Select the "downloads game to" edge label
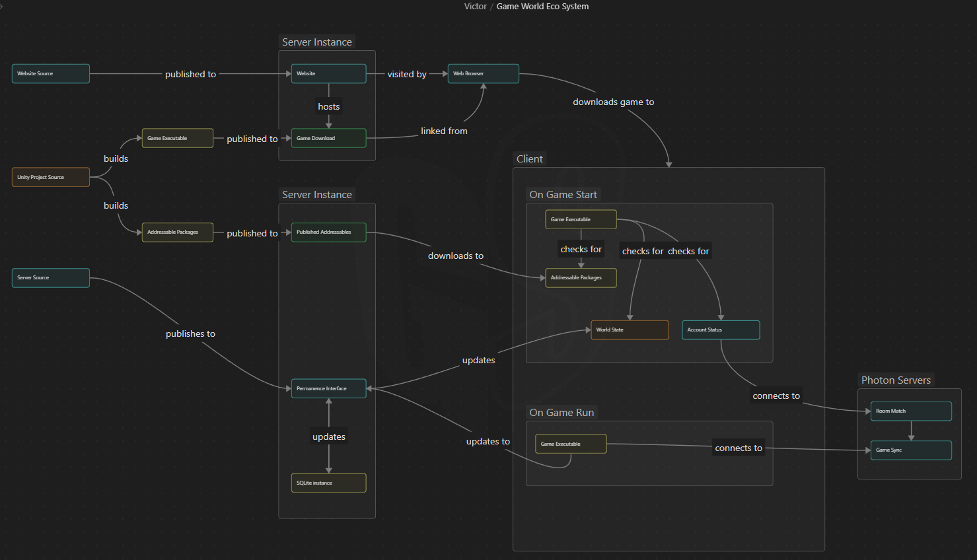The width and height of the screenshot is (977, 560). pos(613,102)
